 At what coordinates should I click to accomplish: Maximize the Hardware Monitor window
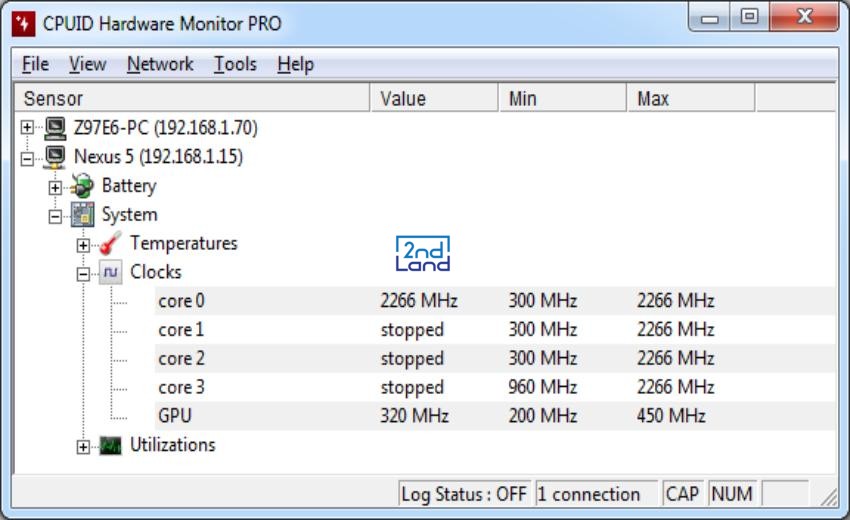click(x=749, y=17)
